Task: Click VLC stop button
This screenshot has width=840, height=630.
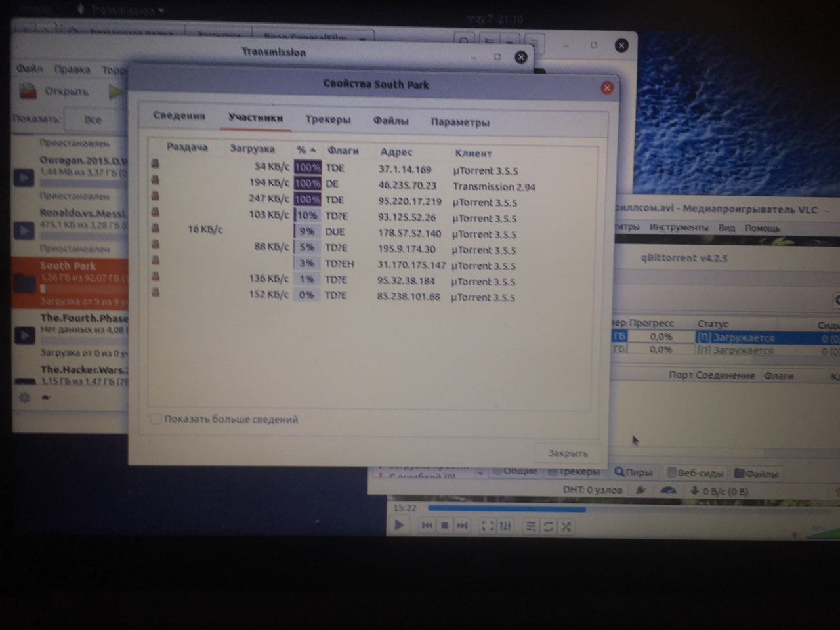Action: pos(444,525)
